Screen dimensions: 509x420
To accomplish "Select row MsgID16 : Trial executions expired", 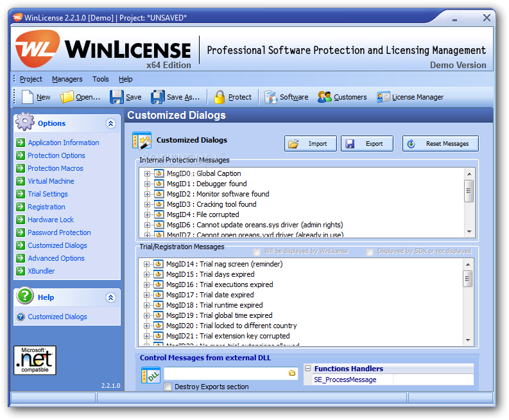I will click(220, 284).
